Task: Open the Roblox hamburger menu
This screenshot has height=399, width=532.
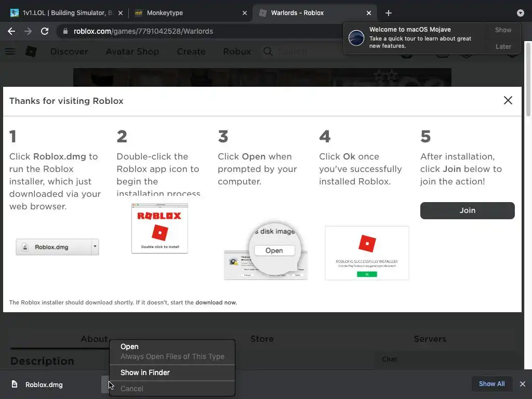Action: click(10, 51)
